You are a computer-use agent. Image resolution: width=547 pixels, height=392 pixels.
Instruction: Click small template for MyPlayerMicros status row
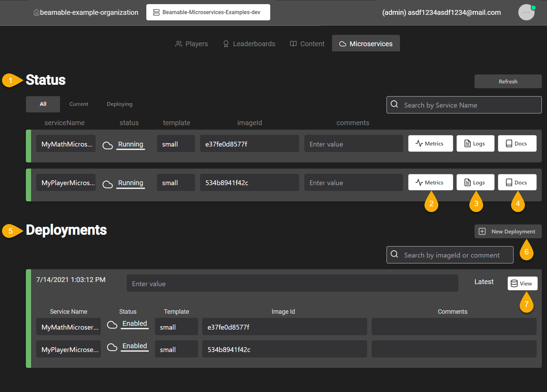click(x=176, y=182)
